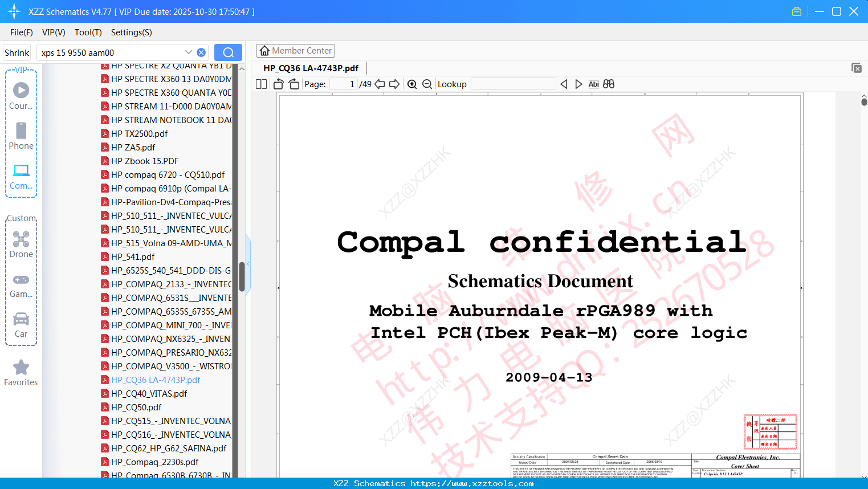Rotate page clockwise
The height and width of the screenshot is (489, 868).
[294, 84]
